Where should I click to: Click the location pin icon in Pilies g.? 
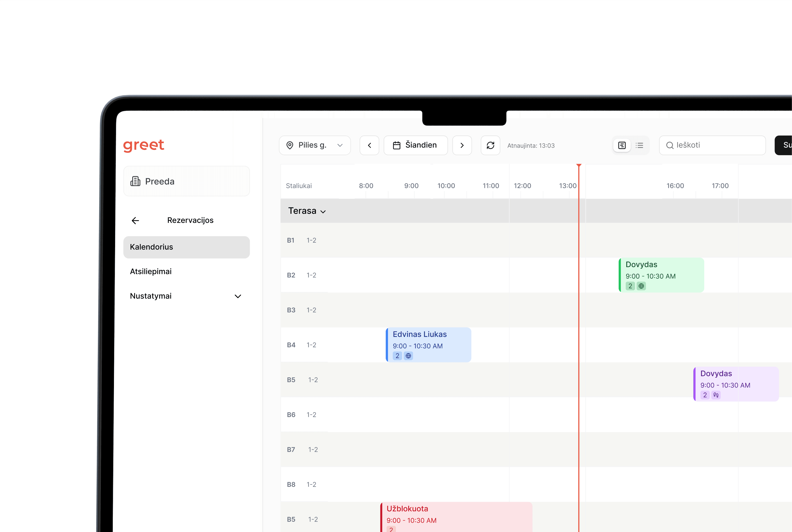[x=290, y=145]
